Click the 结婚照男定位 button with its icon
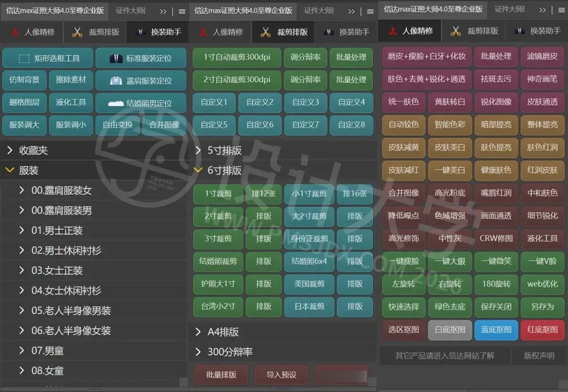 tap(141, 103)
